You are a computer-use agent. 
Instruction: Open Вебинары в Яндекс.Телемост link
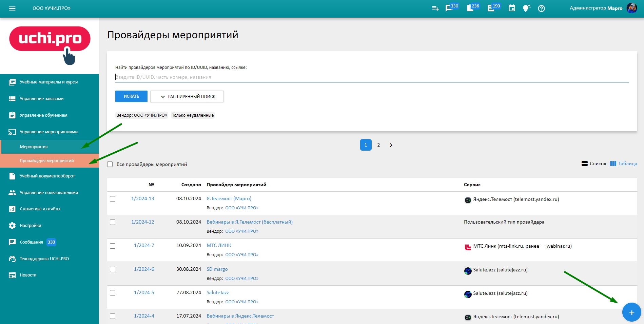240,316
